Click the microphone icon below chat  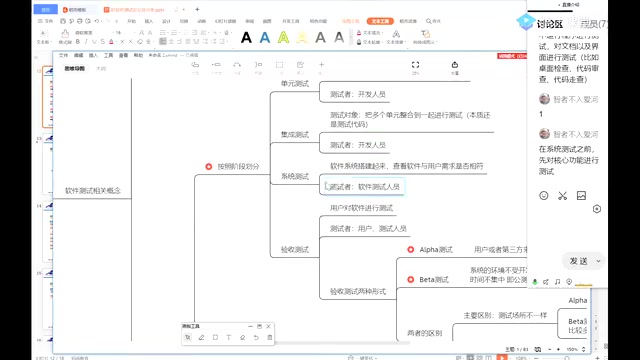tap(535, 282)
